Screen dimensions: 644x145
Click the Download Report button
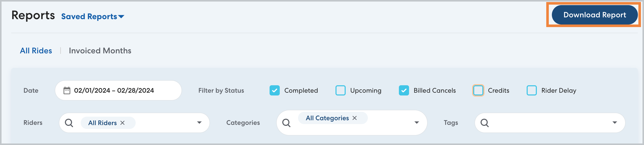pyautogui.click(x=595, y=15)
